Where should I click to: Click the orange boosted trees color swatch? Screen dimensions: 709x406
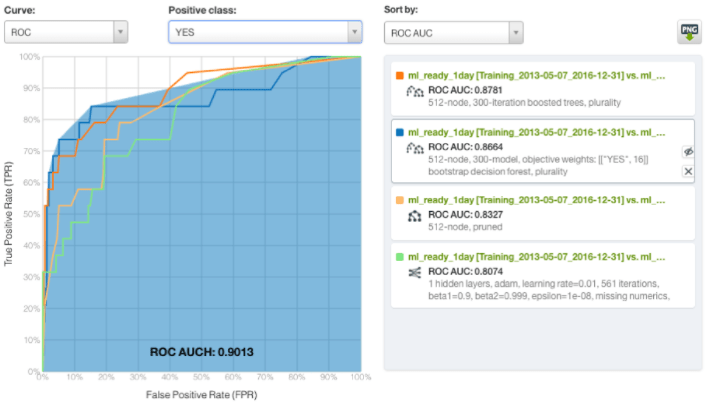pos(399,75)
